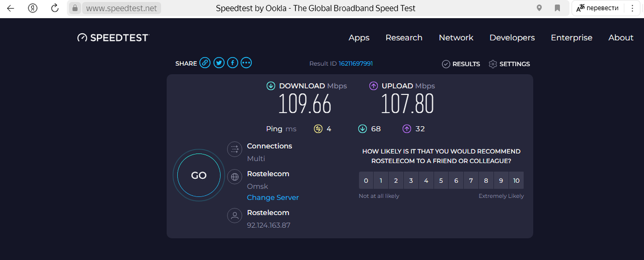Click the download speed value 109.66
Image resolution: width=644 pixels, height=260 pixels.
pyautogui.click(x=305, y=104)
